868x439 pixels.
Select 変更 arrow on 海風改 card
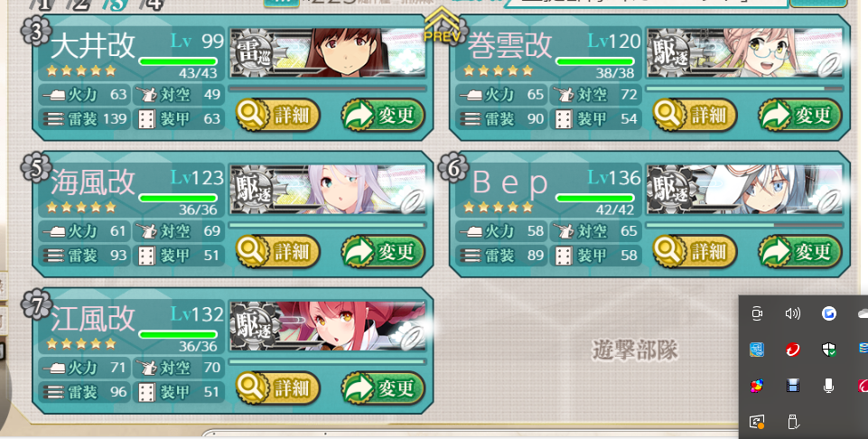click(383, 252)
